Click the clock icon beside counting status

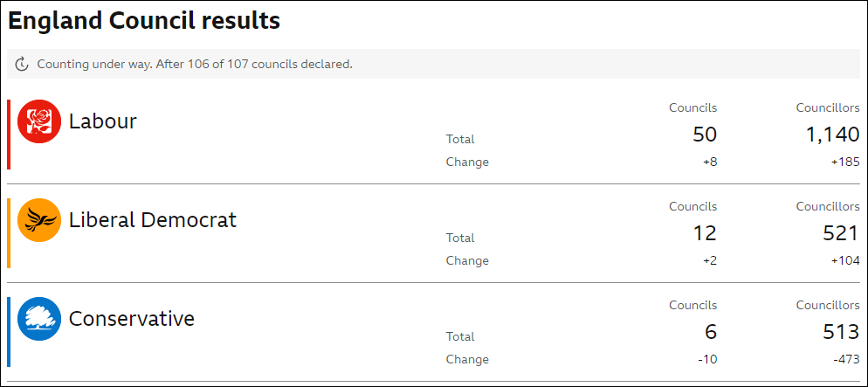(x=22, y=65)
